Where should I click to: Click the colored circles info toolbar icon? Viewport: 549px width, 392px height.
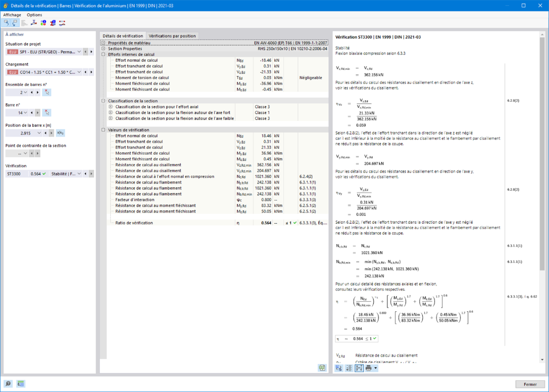pos(43,23)
